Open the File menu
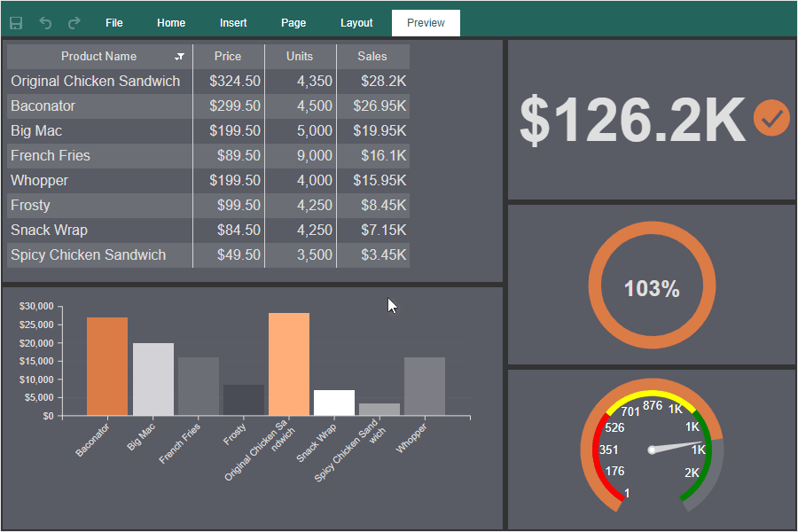 pyautogui.click(x=114, y=23)
